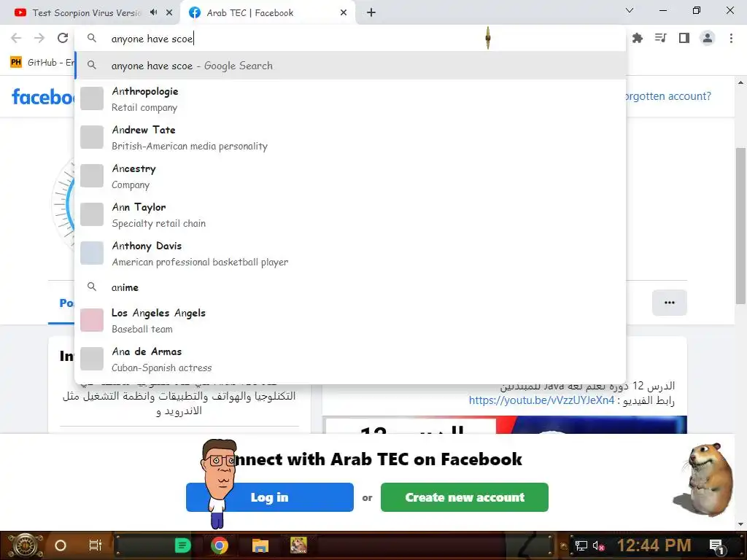747x560 pixels.
Task: Click the blue Log in button
Action: coord(270,497)
